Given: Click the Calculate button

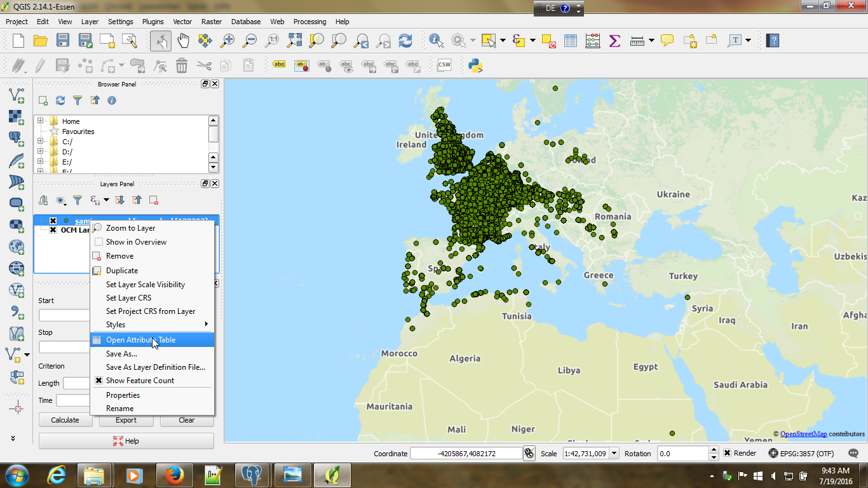Looking at the screenshot, I should 65,420.
